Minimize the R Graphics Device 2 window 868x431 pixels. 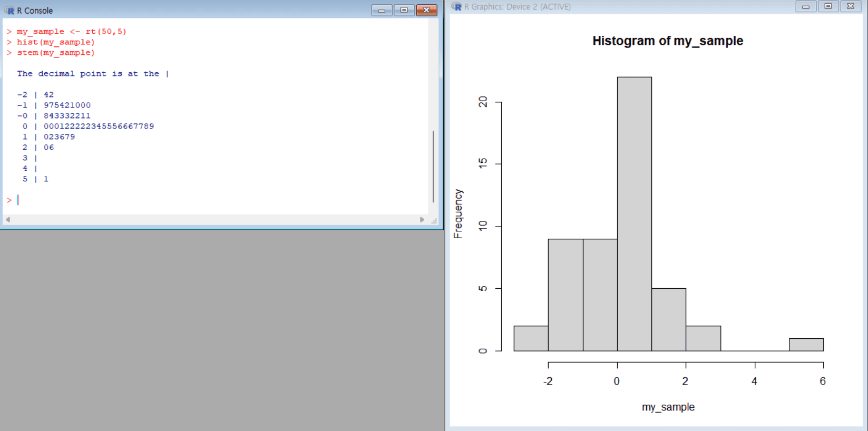pyautogui.click(x=805, y=6)
